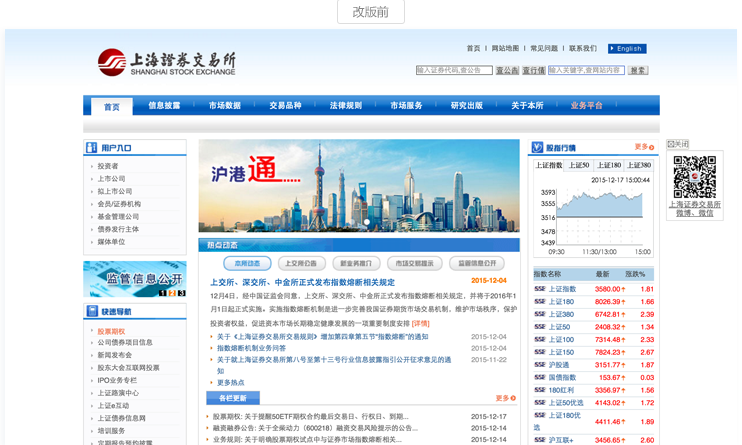This screenshot has width=742, height=445.
Task: Click the 股指行情 panel header icon
Action: click(x=537, y=147)
